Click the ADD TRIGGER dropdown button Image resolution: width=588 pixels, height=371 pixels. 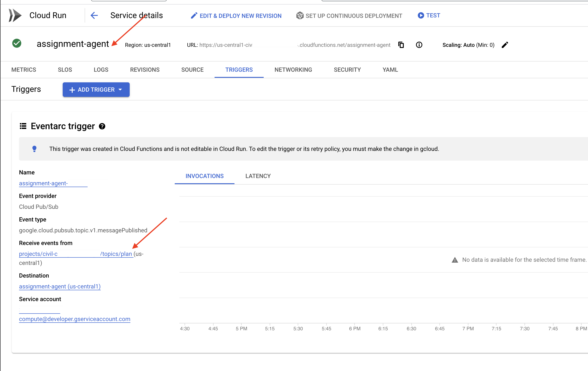[96, 89]
